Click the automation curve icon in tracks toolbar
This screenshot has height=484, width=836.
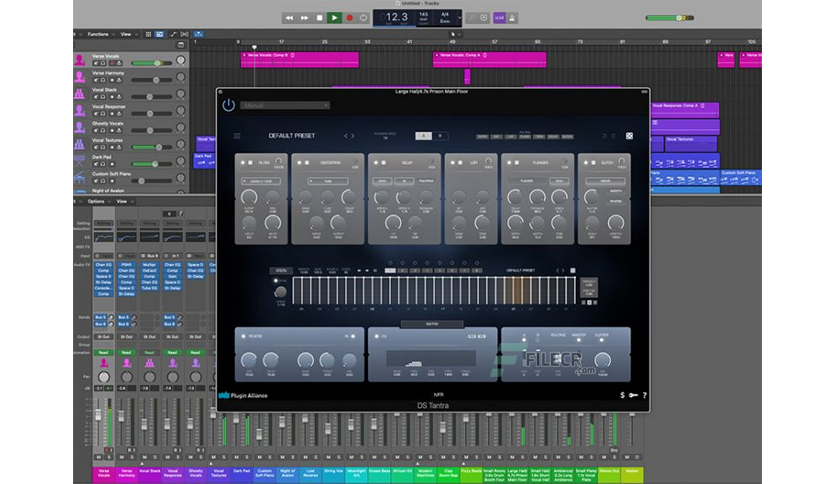click(173, 34)
